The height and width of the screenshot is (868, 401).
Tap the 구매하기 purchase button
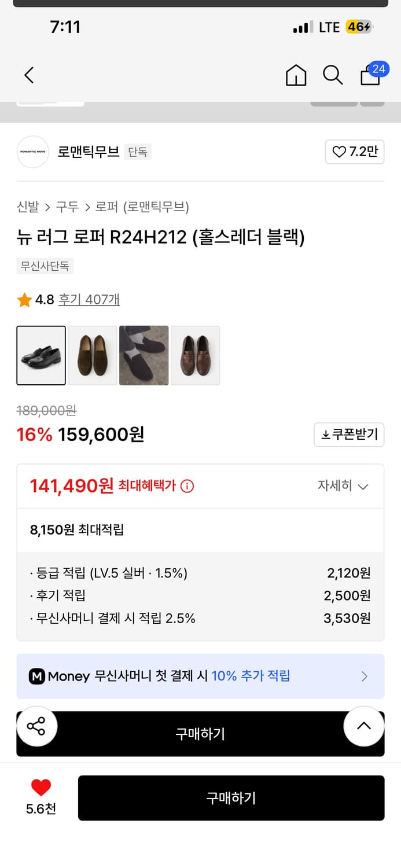pos(231,798)
